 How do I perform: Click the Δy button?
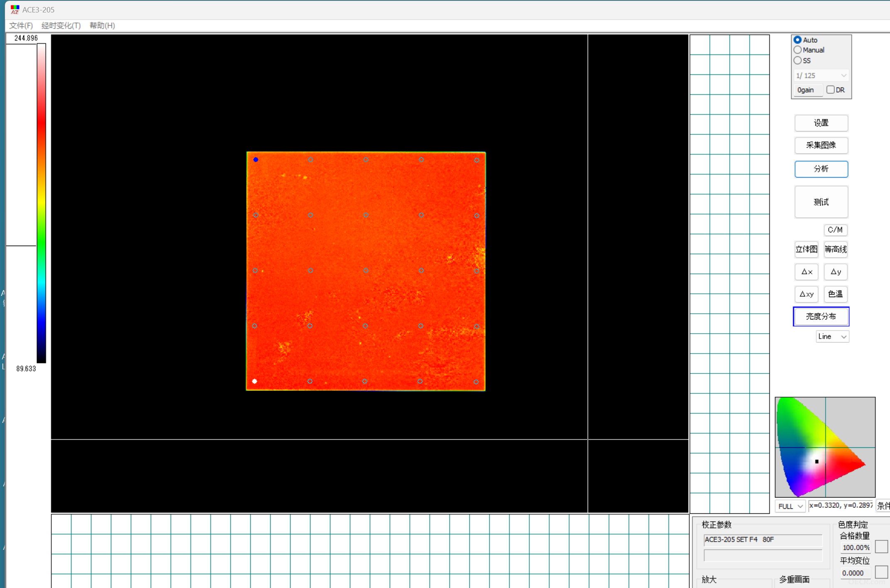pos(836,272)
